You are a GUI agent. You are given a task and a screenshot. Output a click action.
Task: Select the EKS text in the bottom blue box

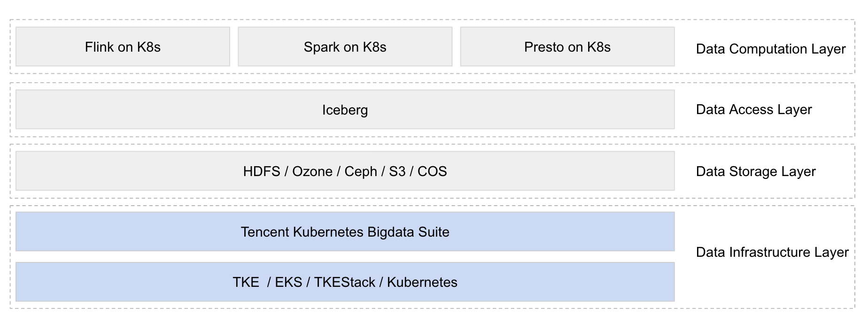coord(288,282)
